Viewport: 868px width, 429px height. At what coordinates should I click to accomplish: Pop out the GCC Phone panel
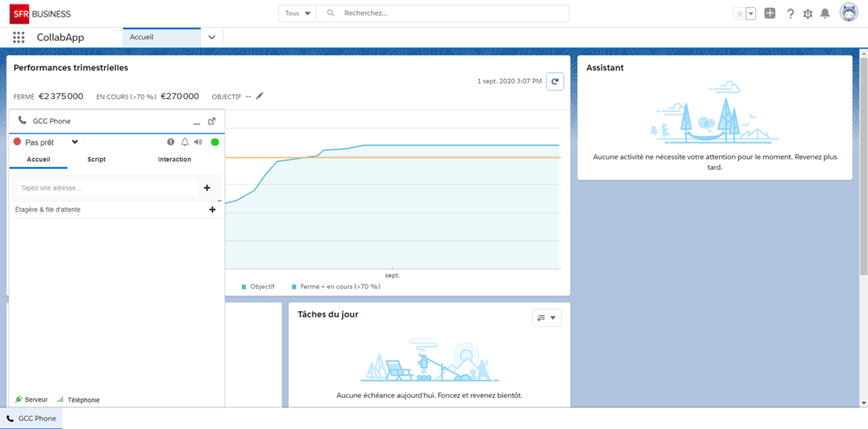click(x=212, y=121)
